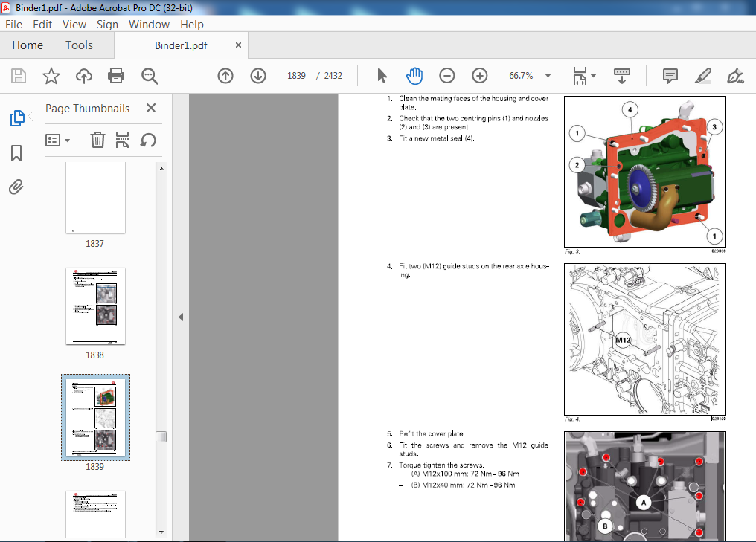Choose the Selection arrow tool
756x542 pixels.
(x=382, y=76)
